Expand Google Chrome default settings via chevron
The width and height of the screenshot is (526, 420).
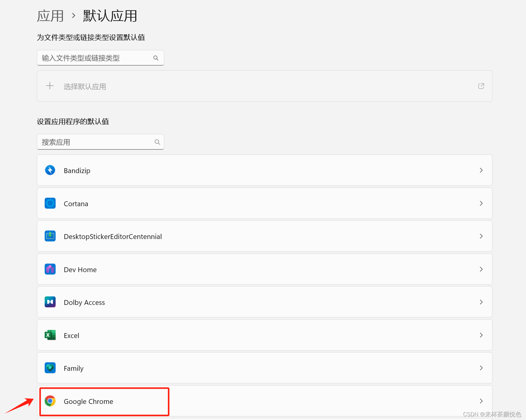pyautogui.click(x=481, y=401)
